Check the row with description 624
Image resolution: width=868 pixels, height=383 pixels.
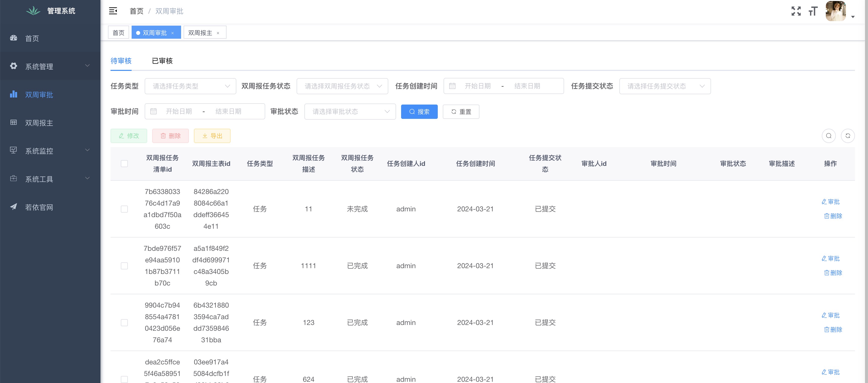[x=124, y=379]
